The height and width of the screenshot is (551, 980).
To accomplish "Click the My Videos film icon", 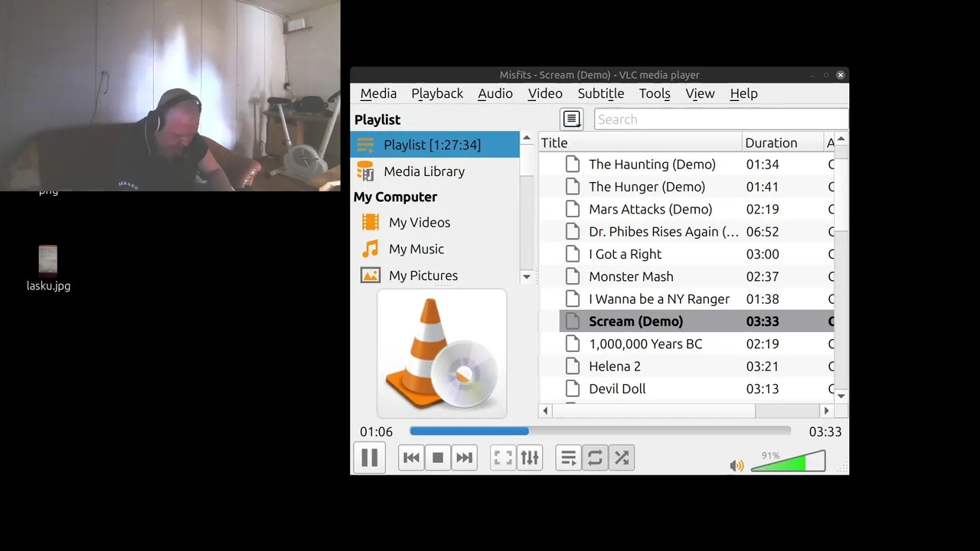I will click(371, 222).
